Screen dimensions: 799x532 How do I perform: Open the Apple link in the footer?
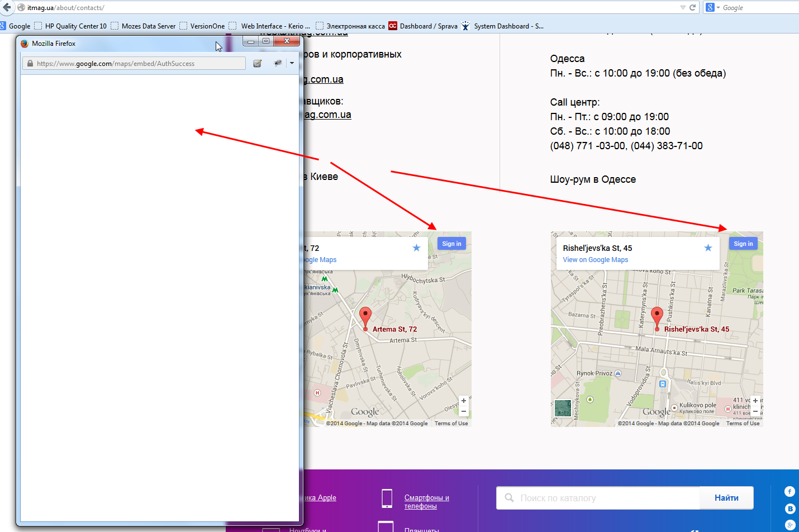[x=320, y=498]
